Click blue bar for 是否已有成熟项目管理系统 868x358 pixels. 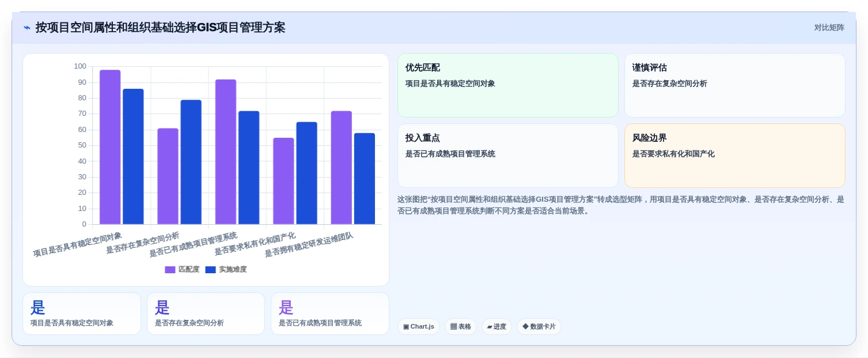[x=249, y=168]
